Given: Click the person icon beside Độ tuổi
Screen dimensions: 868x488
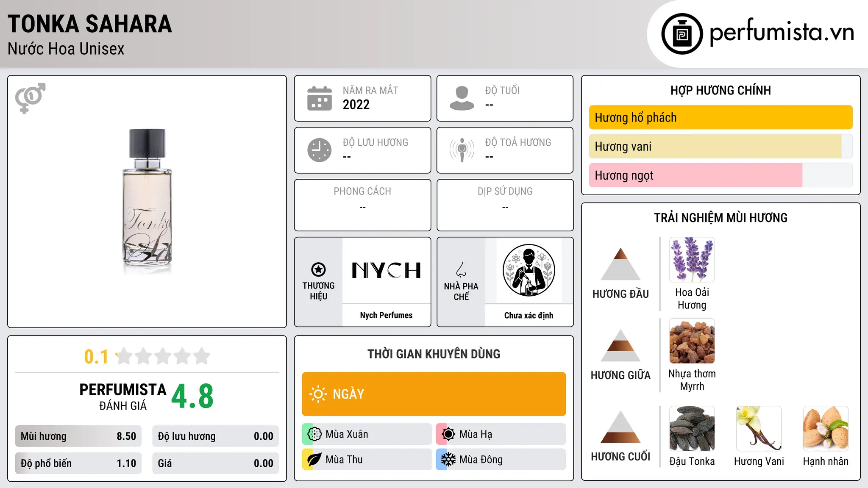Looking at the screenshot, I should click(x=462, y=98).
